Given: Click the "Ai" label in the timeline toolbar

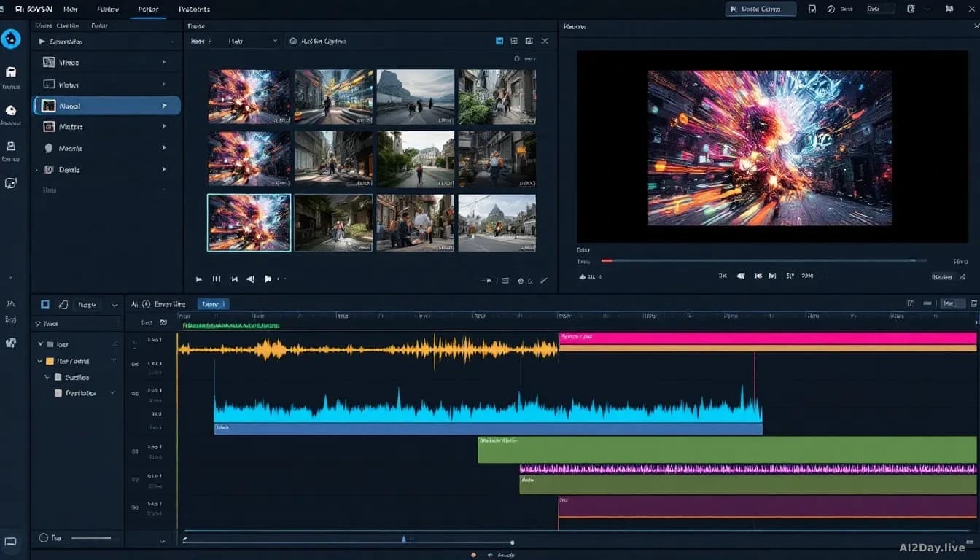Looking at the screenshot, I should pyautogui.click(x=134, y=304).
